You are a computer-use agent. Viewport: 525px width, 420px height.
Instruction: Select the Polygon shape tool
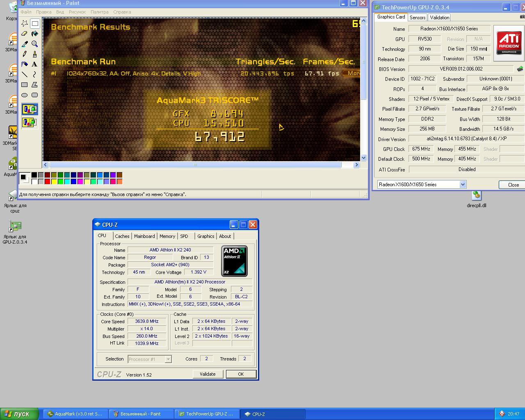point(35,85)
